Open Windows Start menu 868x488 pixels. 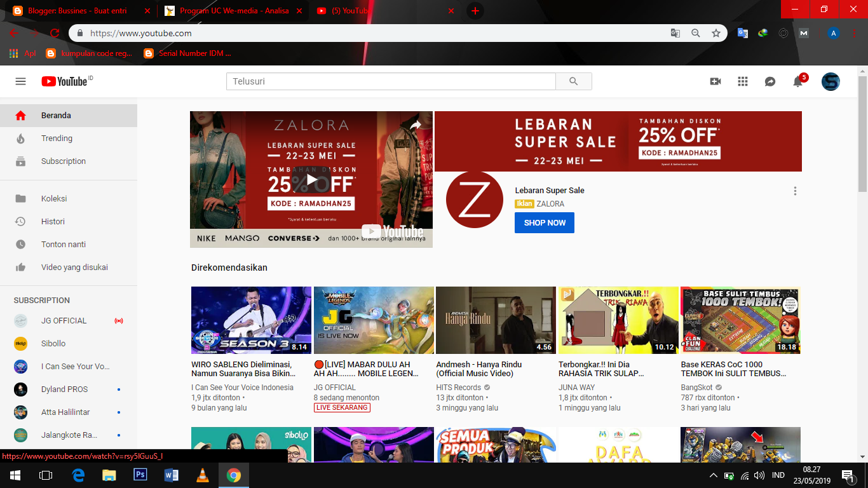(x=15, y=475)
